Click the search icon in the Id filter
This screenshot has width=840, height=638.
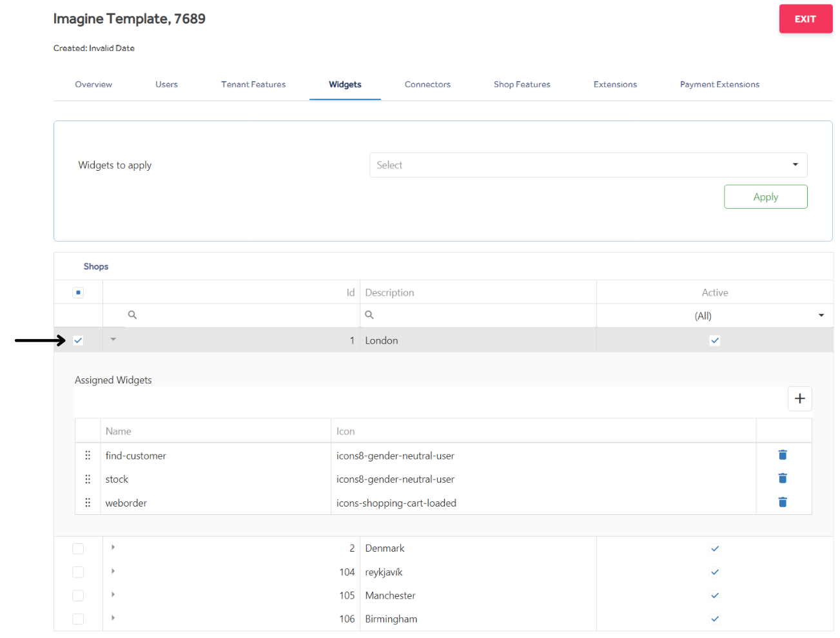click(132, 314)
